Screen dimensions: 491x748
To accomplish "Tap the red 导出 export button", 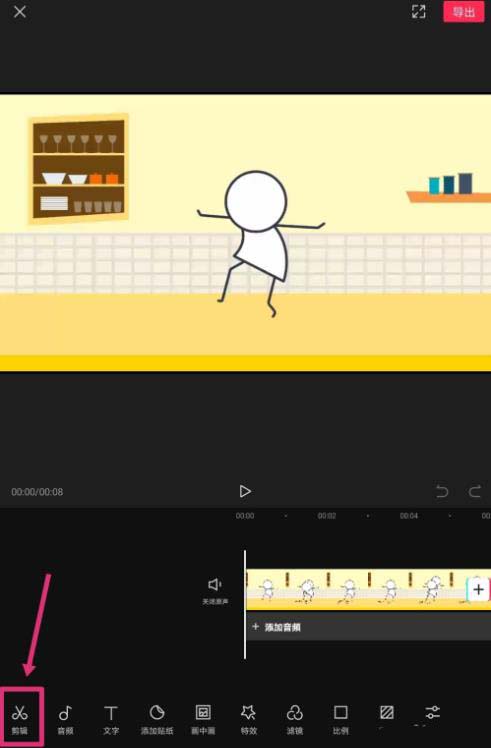I will 463,12.
